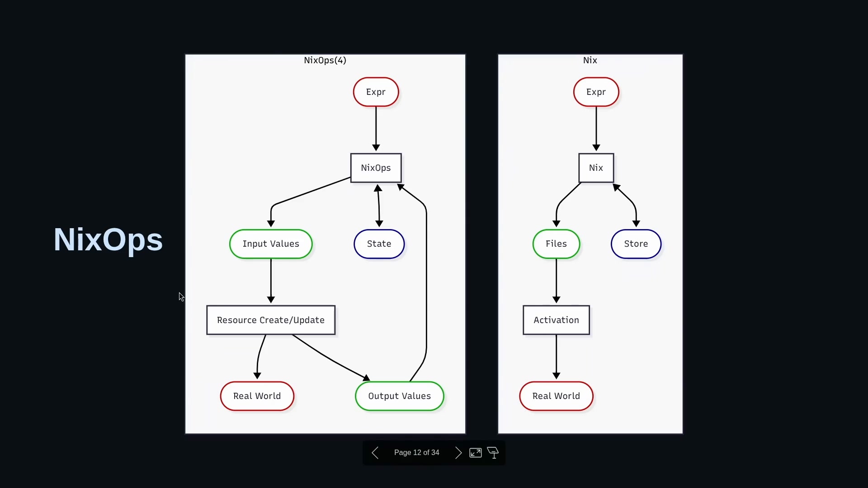Click the Output Values node
868x488 pixels.
(399, 396)
